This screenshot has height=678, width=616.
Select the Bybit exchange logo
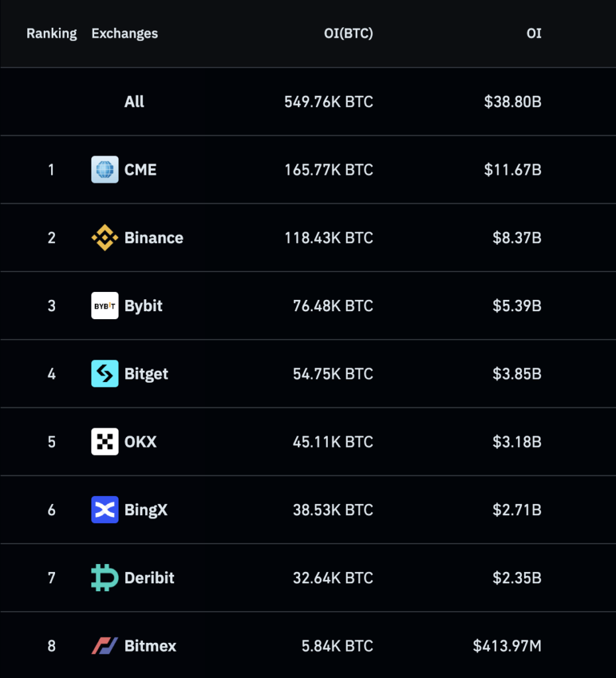coord(105,306)
